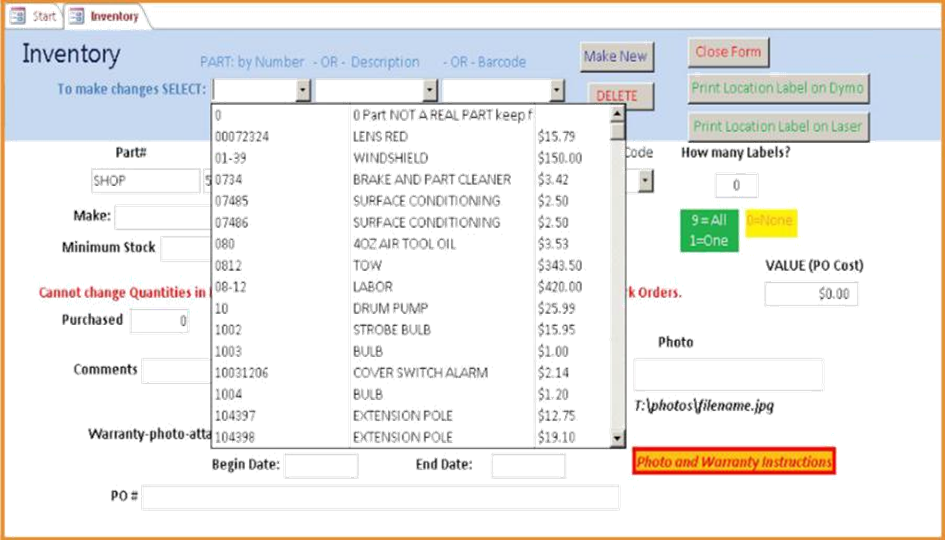Select part 104397 EXTENSION POLE
The height and width of the screenshot is (540, 945).
click(x=411, y=416)
